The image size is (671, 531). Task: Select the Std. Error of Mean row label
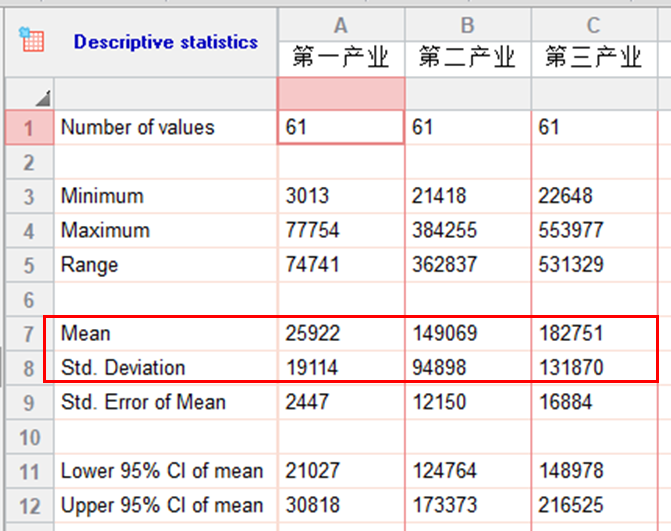pos(143,402)
